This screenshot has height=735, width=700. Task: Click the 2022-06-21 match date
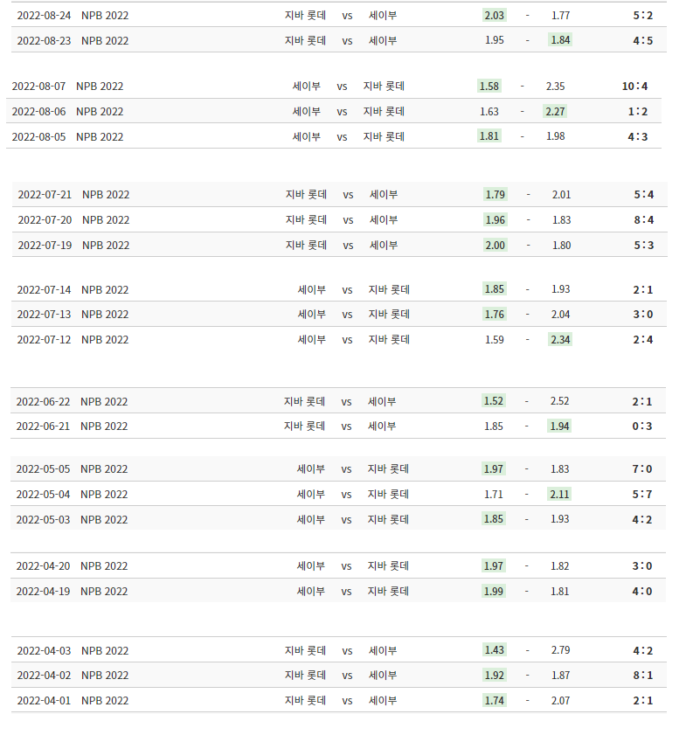44,426
